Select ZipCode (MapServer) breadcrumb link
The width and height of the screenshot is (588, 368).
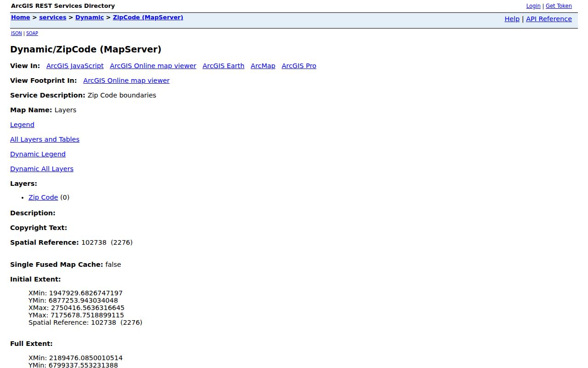point(148,17)
